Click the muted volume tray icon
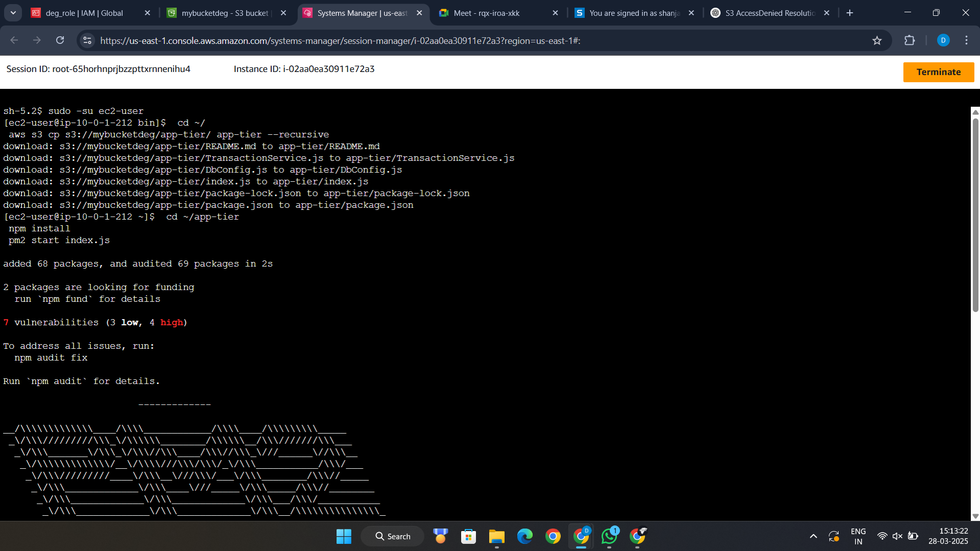Image resolution: width=980 pixels, height=551 pixels. (x=897, y=536)
